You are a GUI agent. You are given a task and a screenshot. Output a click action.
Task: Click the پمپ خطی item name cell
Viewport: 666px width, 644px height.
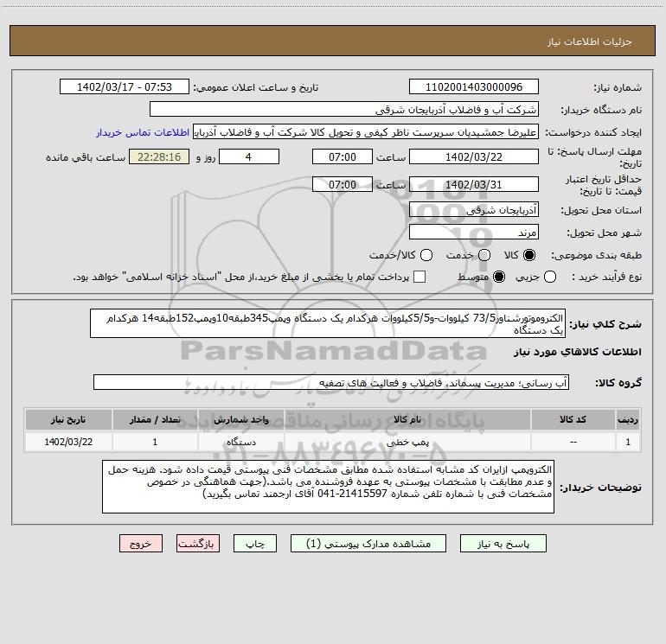click(x=407, y=442)
